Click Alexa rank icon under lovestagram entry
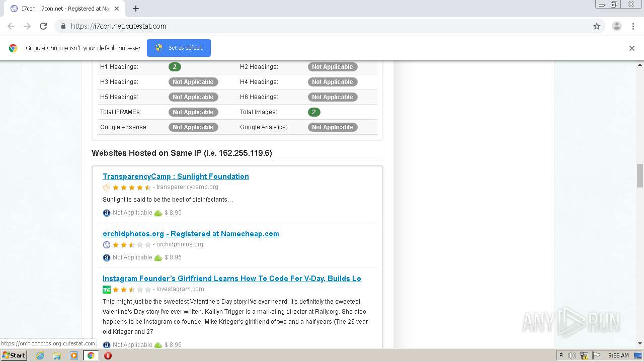Viewport: 644px width, 362px height. tap(106, 345)
